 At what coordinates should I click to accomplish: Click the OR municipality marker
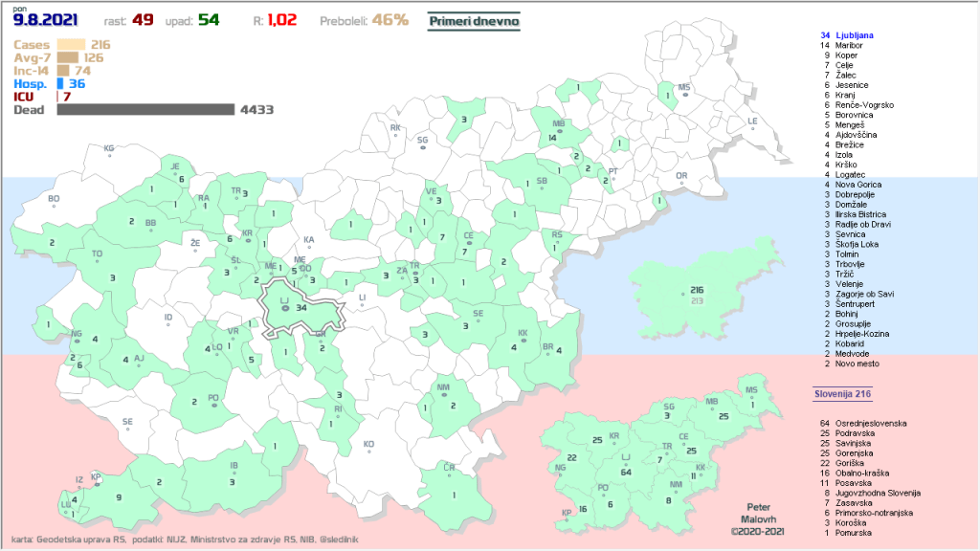pos(681,176)
